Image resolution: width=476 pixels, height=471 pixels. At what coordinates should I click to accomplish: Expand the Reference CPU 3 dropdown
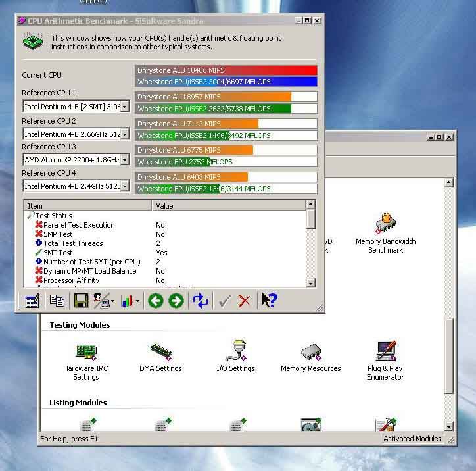124,160
